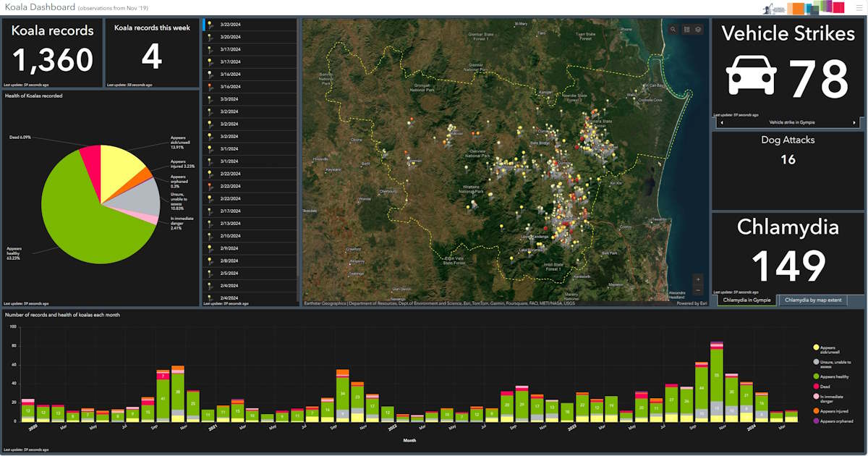The image size is (868, 456).
Task: Select the Chlamydia in Gympie tab
Action: click(746, 300)
